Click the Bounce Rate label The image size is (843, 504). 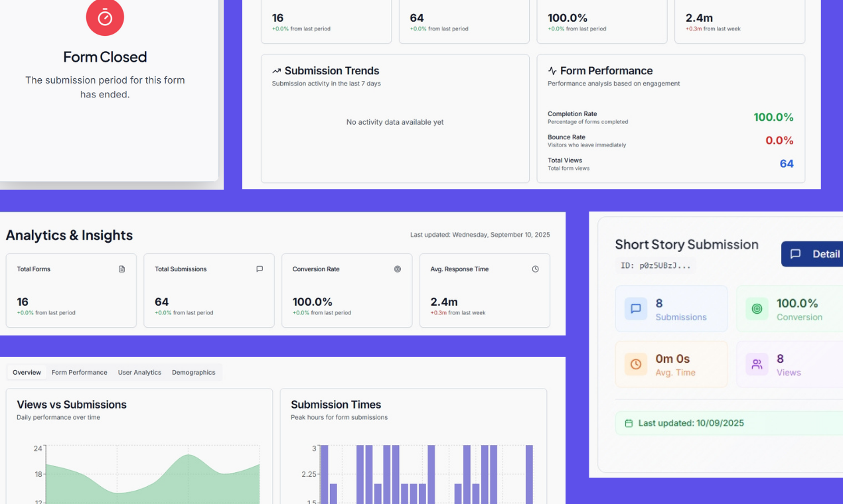[x=566, y=137]
